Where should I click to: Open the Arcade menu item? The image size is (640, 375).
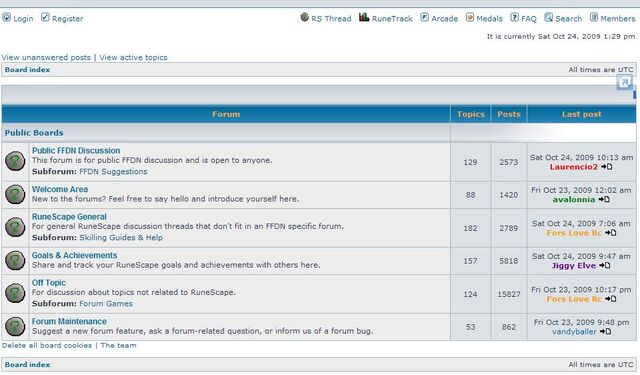[x=444, y=19]
